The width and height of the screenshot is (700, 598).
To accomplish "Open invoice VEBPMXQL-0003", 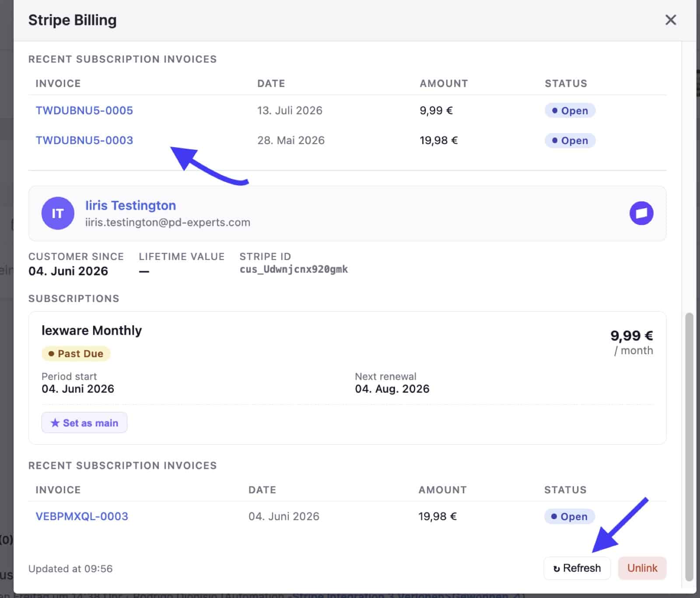I will 82,516.
